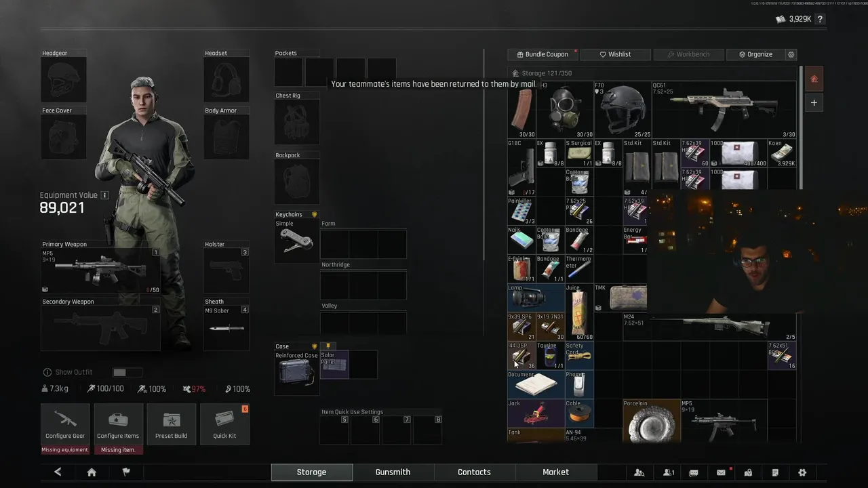Select the QC61 weapon in storage
The image size is (868, 488).
pyautogui.click(x=724, y=110)
